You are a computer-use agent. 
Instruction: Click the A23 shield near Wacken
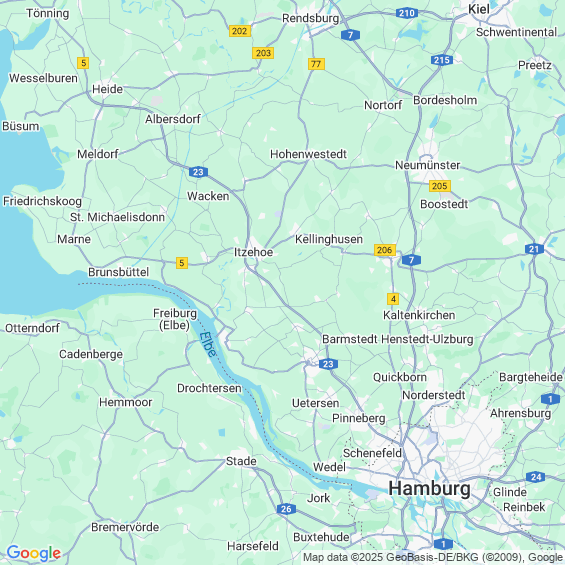click(198, 172)
